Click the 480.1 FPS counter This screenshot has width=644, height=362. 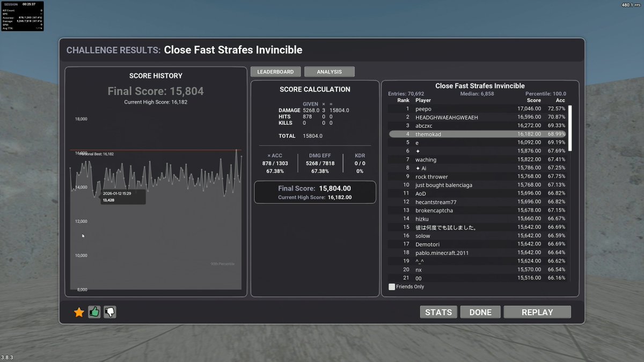(x=631, y=5)
